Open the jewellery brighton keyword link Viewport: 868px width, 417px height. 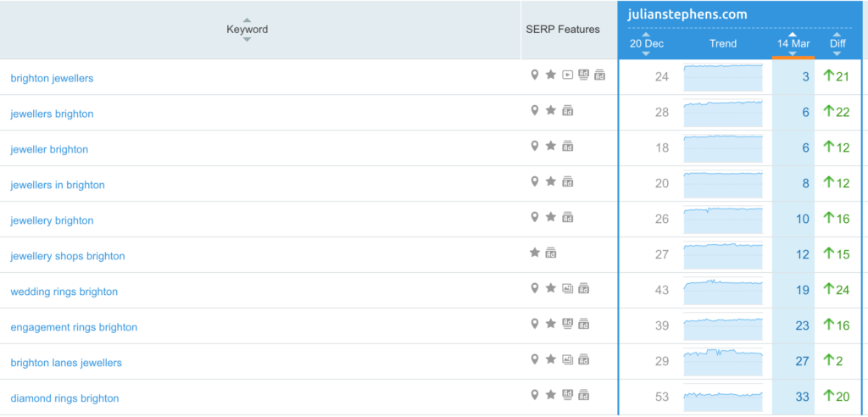click(52, 220)
